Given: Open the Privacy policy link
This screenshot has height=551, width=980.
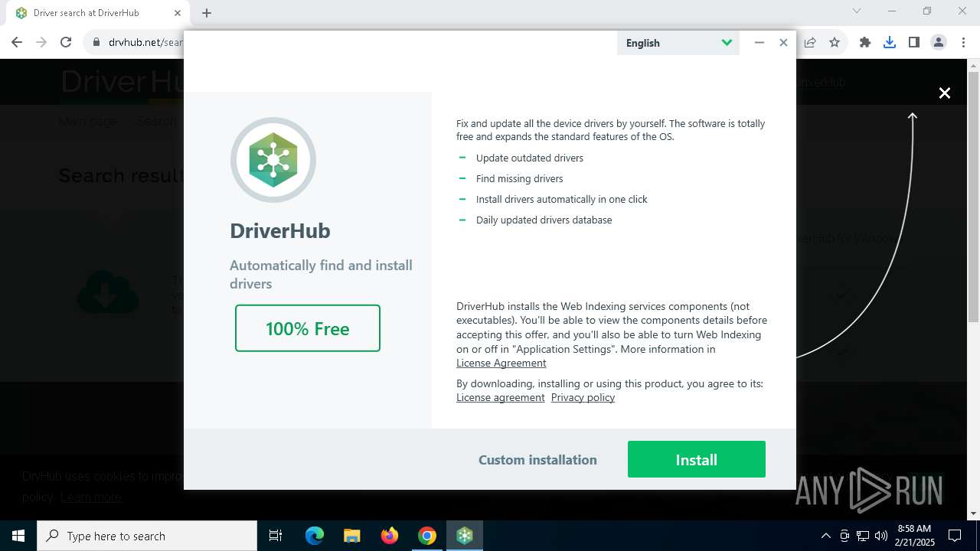Looking at the screenshot, I should 583,397.
